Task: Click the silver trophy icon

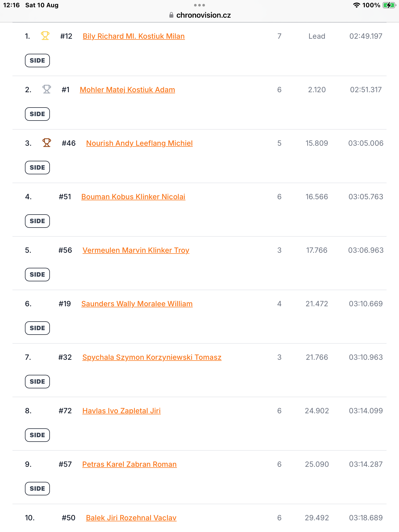Action: pyautogui.click(x=47, y=89)
